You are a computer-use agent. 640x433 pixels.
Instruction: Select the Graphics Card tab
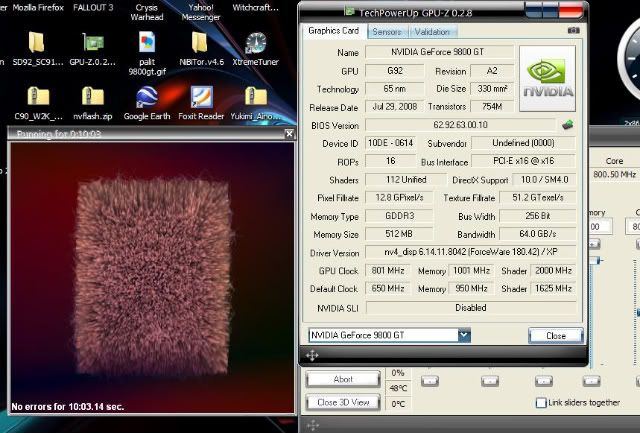[333, 31]
